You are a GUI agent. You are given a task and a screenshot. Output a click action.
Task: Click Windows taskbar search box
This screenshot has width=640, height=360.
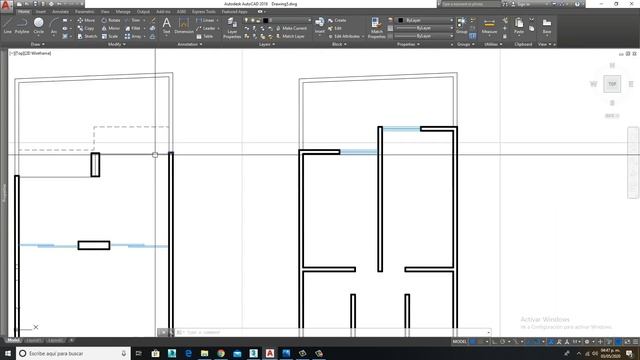(73, 353)
